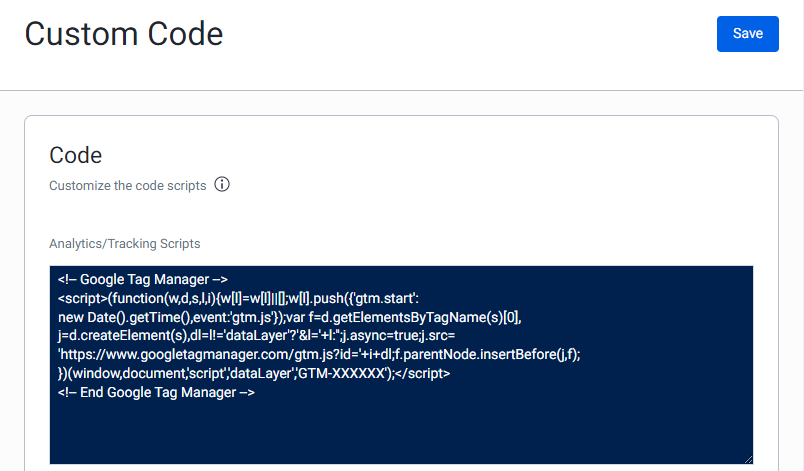Image resolution: width=804 pixels, height=471 pixels.
Task: Select the Code section heading
Action: 76,155
